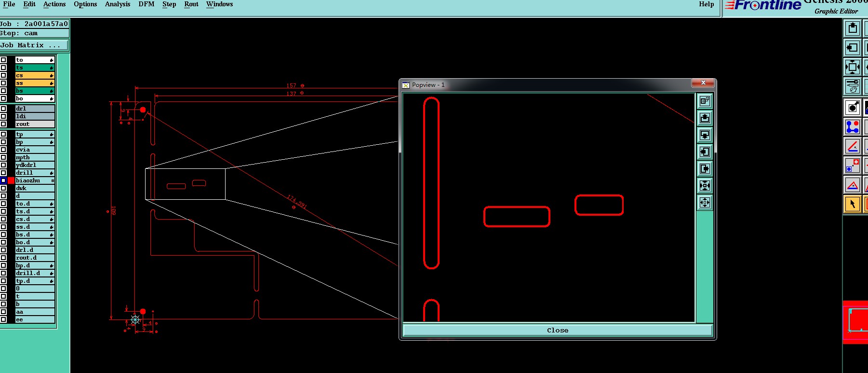Toggle the checkbox for layer npth
Image resolution: width=868 pixels, height=373 pixels.
[3, 157]
